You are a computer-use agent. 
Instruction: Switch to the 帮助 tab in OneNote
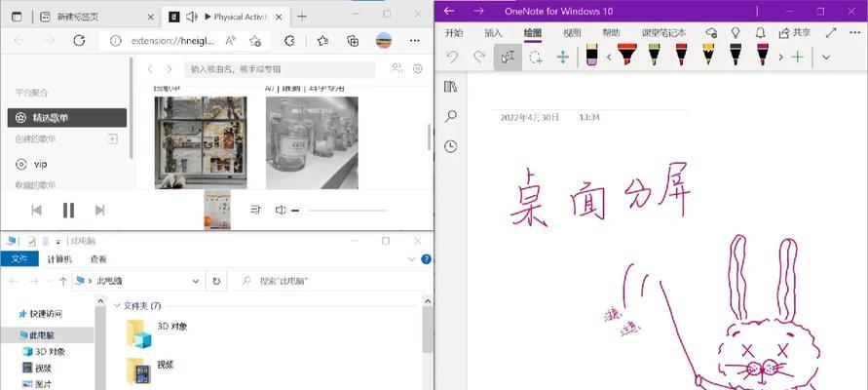[611, 33]
